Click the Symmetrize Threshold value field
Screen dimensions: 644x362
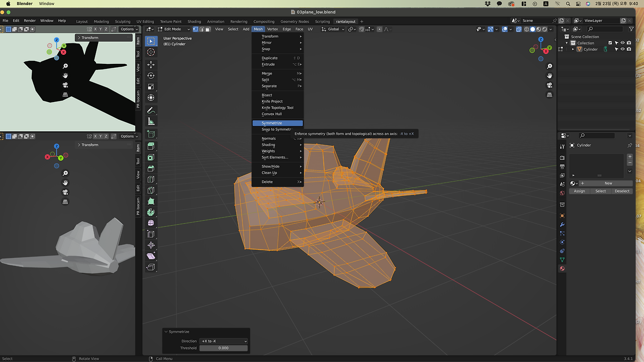coord(224,348)
